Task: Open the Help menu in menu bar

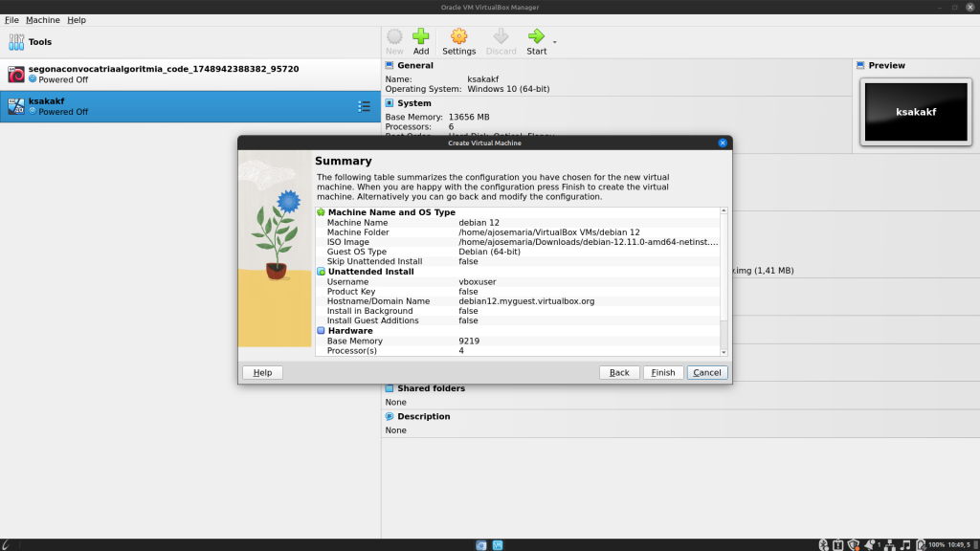Action: [x=77, y=20]
